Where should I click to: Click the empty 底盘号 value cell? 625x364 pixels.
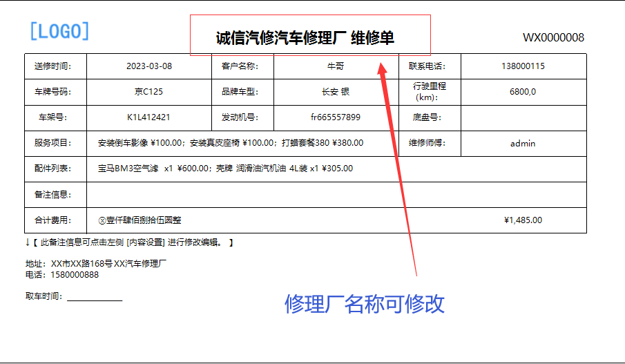[523, 118]
